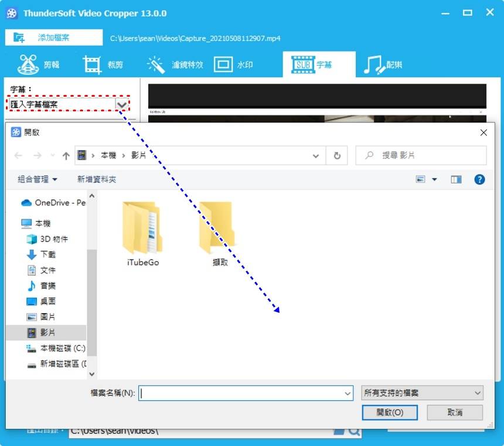
Task: Click the 搜尋 影片 search box
Action: click(x=421, y=156)
